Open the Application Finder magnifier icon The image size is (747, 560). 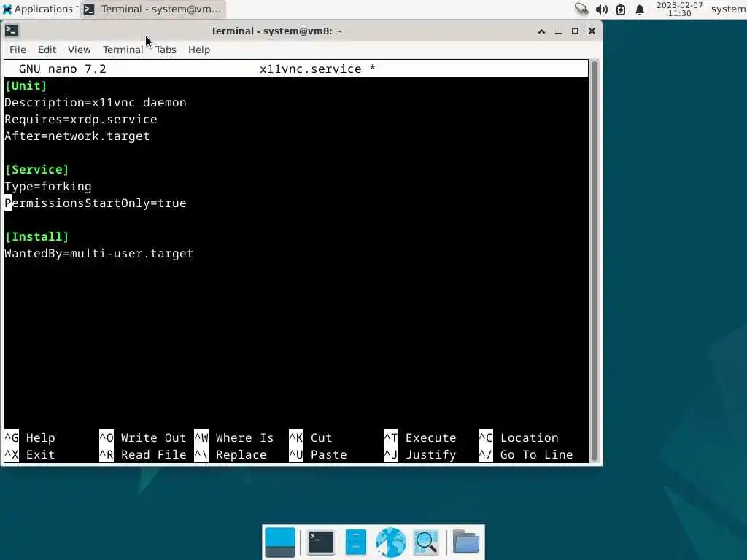pyautogui.click(x=426, y=542)
